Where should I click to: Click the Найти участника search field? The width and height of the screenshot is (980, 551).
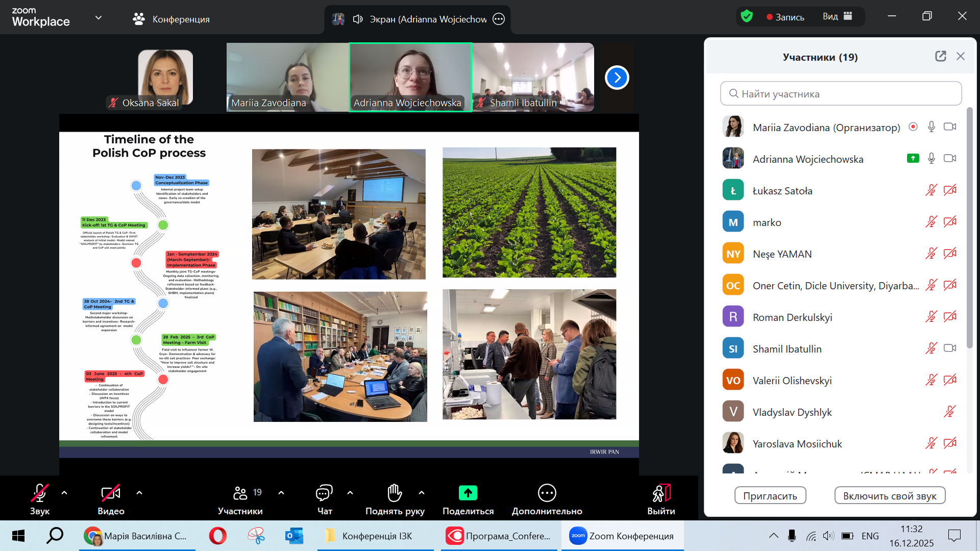point(841,93)
